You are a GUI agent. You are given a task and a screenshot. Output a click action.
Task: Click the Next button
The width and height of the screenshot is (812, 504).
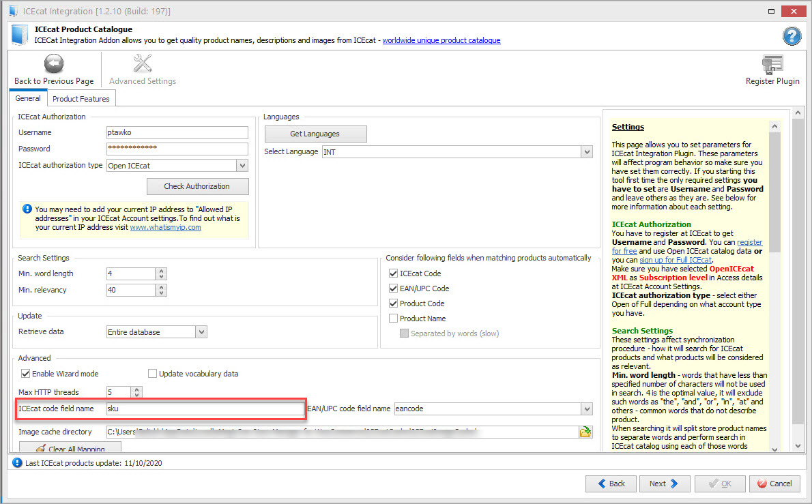(x=664, y=484)
